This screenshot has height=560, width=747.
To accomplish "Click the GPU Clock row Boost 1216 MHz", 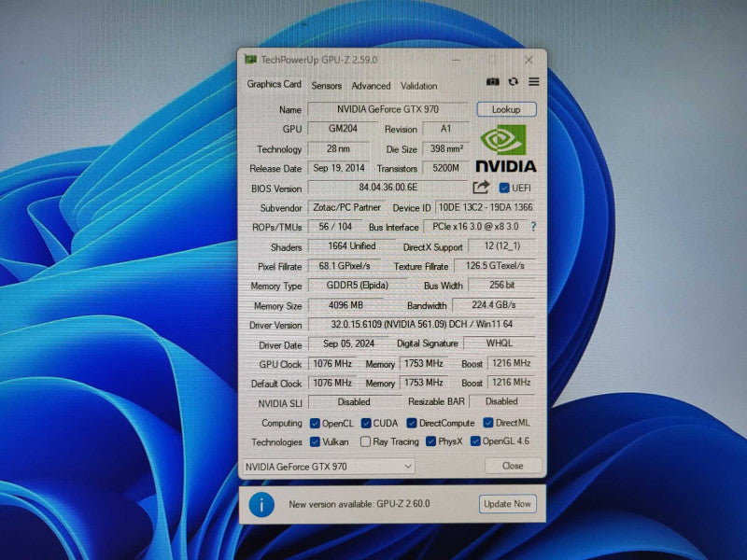I will 511,363.
